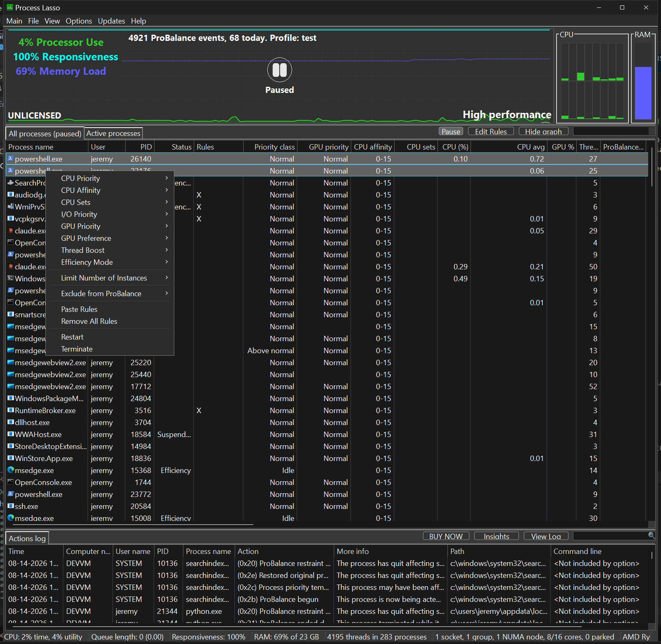Image resolution: width=661 pixels, height=644 pixels.
Task: Click Above normal priority class cell
Action: click(271, 350)
